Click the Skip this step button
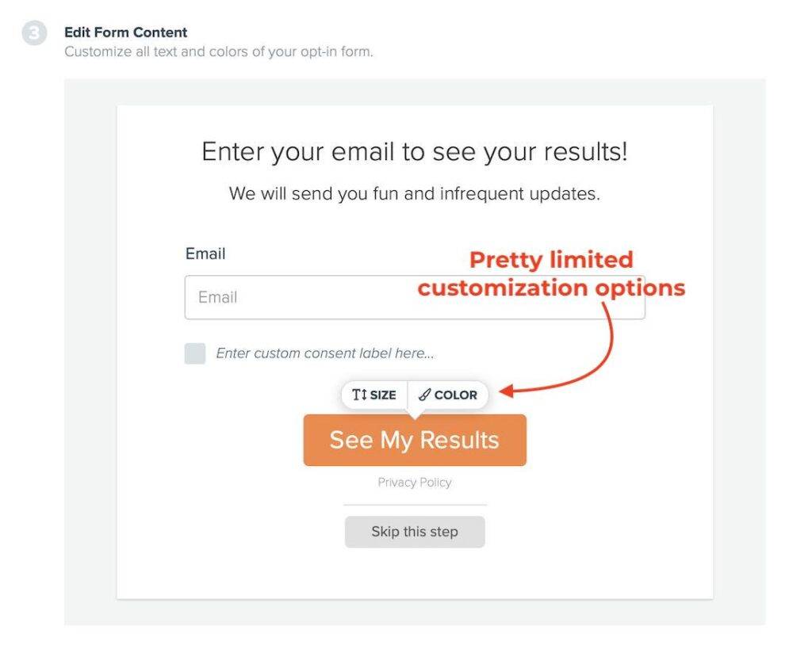 pos(415,532)
